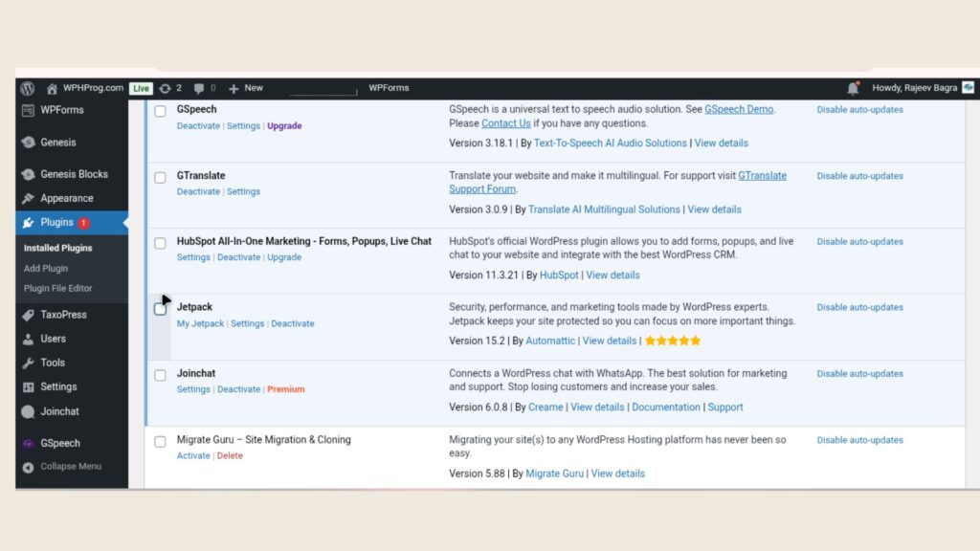Go to Plugin File Editor
This screenshot has width=980, height=551.
[x=58, y=288]
